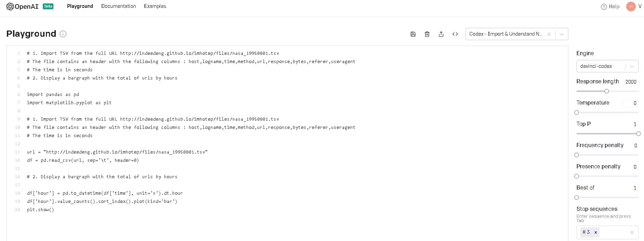Image resolution: width=644 pixels, height=241 pixels.
Task: Click comment on line 4 about bargraph
Action: [x=102, y=78]
